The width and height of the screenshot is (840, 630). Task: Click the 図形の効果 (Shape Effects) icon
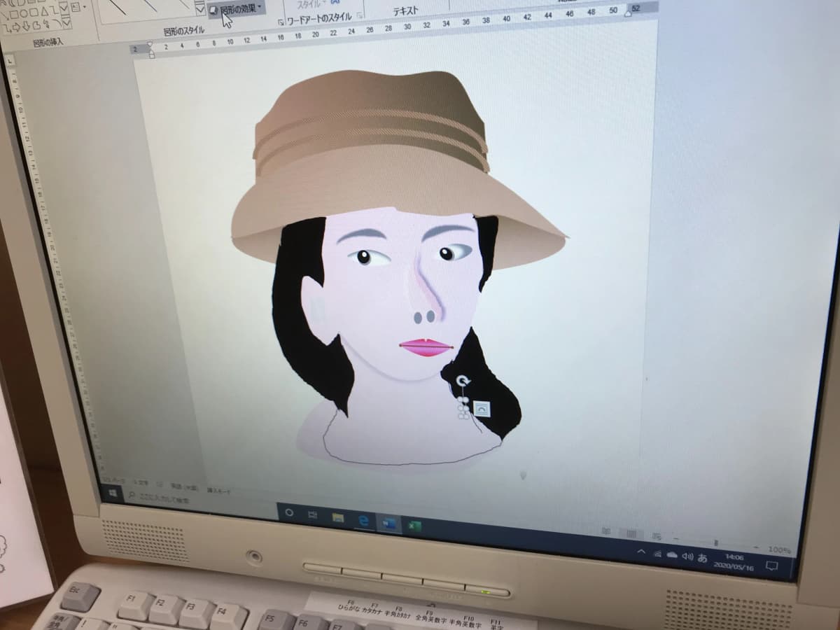(x=214, y=8)
